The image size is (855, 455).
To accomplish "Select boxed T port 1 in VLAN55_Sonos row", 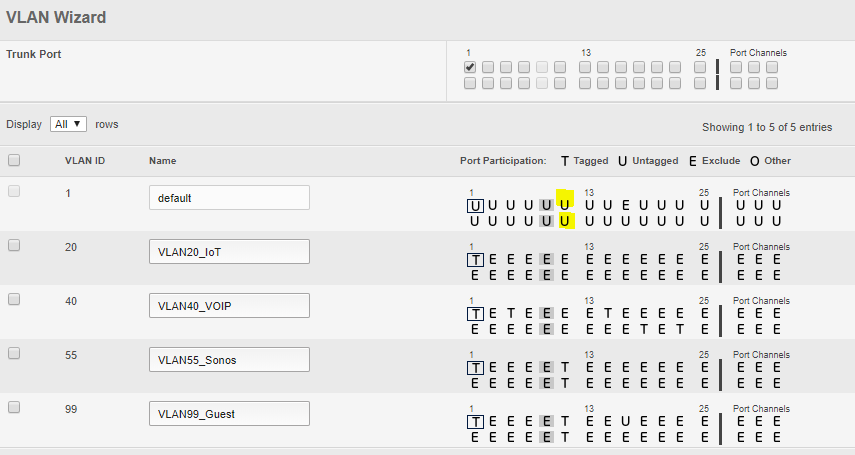I will (x=476, y=366).
